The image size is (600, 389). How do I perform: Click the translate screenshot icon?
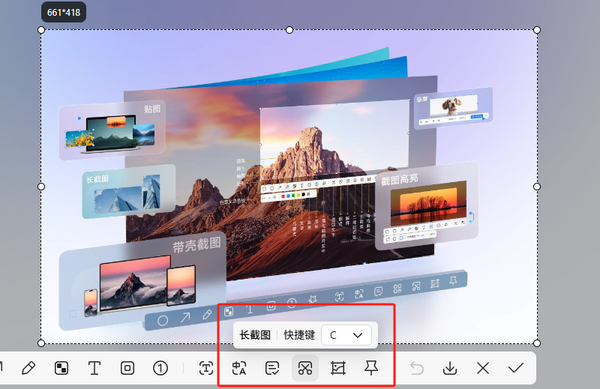239,368
